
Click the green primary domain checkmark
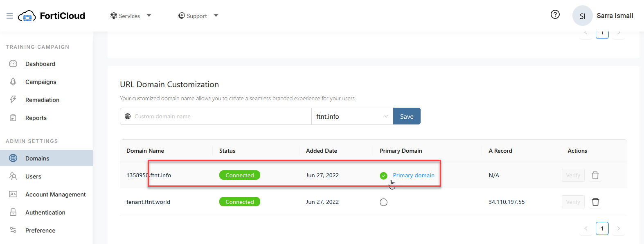[x=383, y=176]
